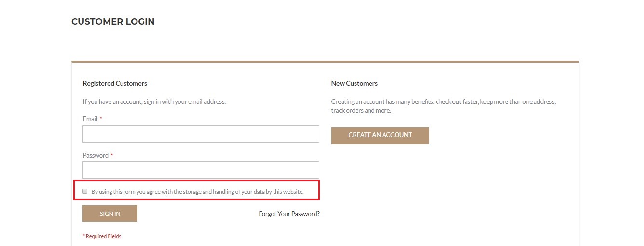Click the account benefits description text
Viewport: 644px width, 246px height.
coord(444,102)
